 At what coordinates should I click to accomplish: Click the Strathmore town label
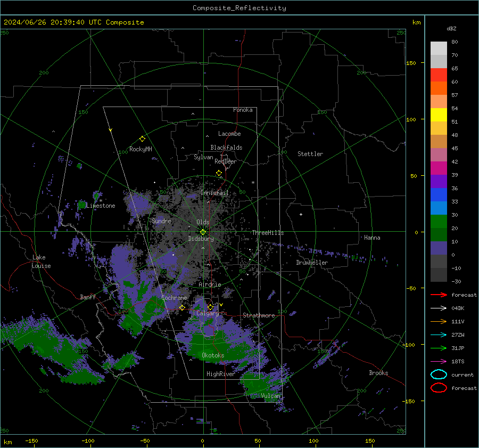point(259,315)
